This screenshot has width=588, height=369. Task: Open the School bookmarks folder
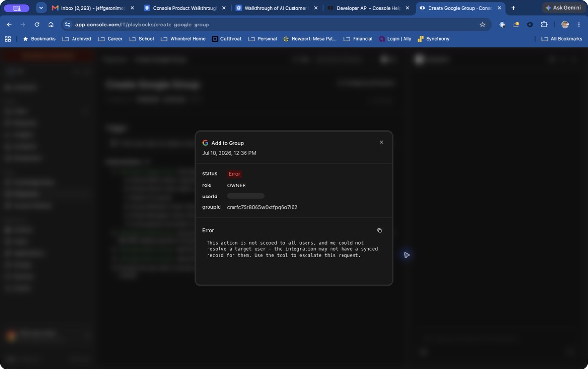[142, 39]
